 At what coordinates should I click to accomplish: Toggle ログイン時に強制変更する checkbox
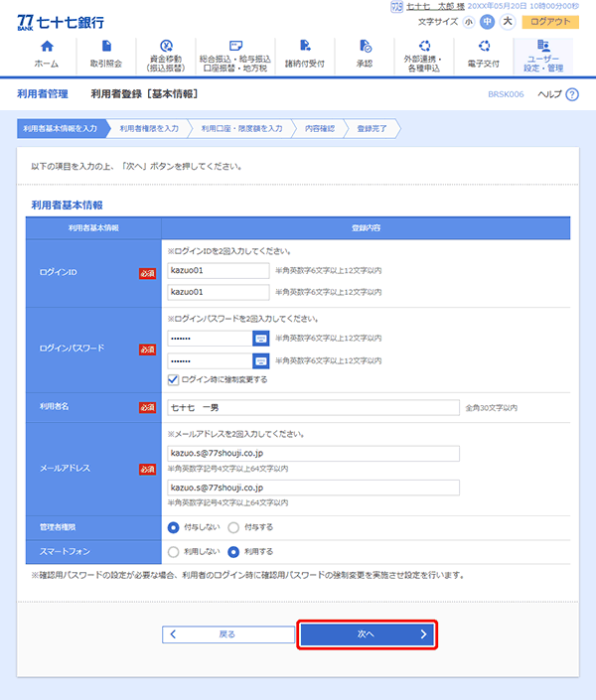tap(173, 380)
